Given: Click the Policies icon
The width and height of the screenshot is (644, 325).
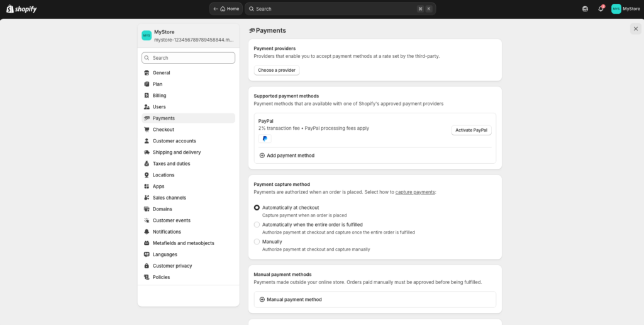Looking at the screenshot, I should click(147, 277).
